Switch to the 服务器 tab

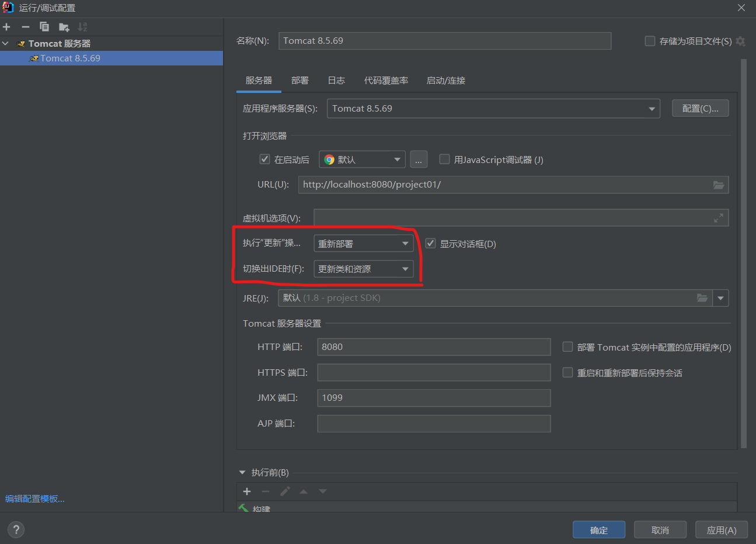click(x=259, y=81)
